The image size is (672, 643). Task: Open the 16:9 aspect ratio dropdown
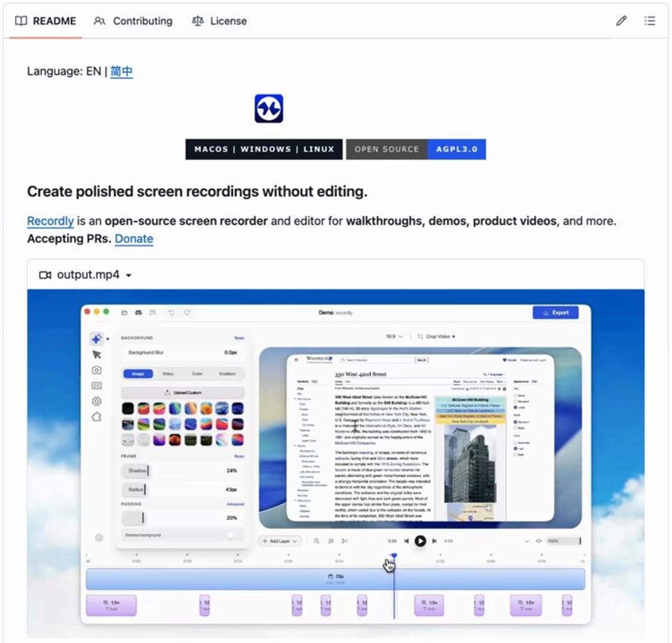coord(394,337)
